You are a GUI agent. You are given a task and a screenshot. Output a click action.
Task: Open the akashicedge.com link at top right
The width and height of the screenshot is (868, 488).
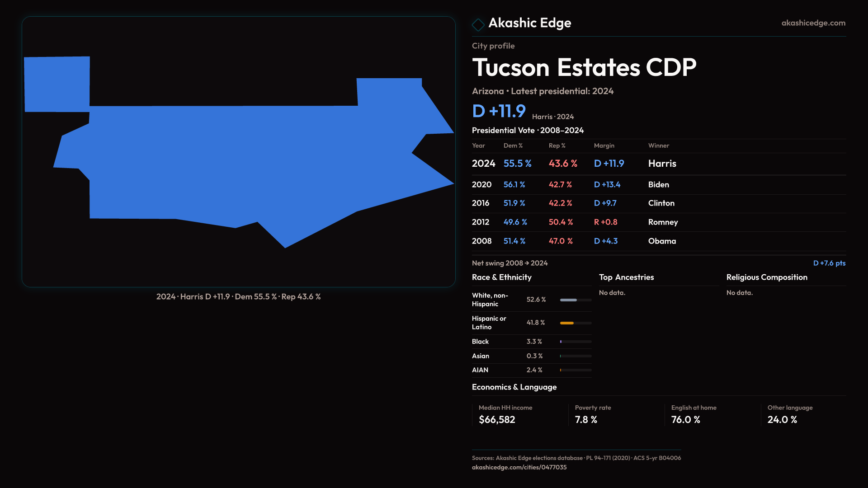(813, 23)
